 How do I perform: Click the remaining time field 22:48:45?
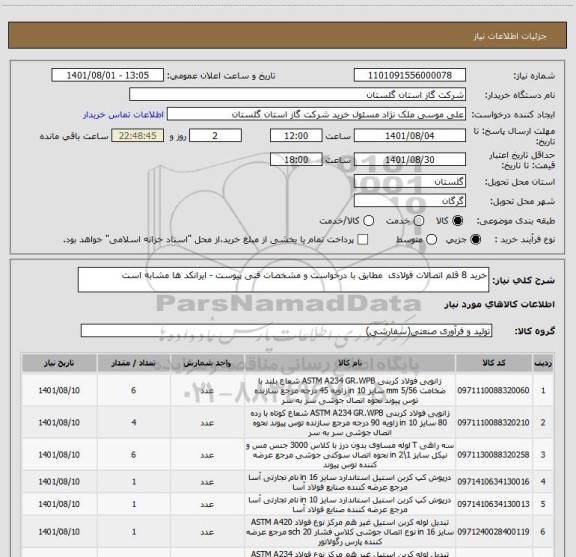tap(138, 136)
